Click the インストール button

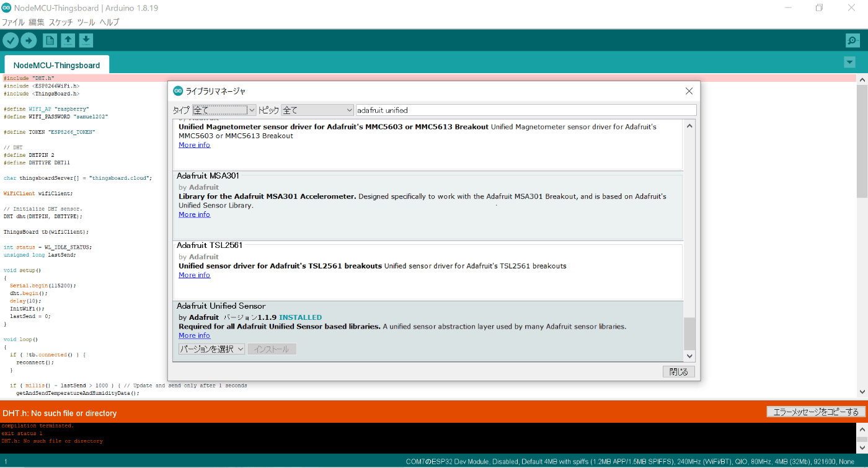pos(272,349)
